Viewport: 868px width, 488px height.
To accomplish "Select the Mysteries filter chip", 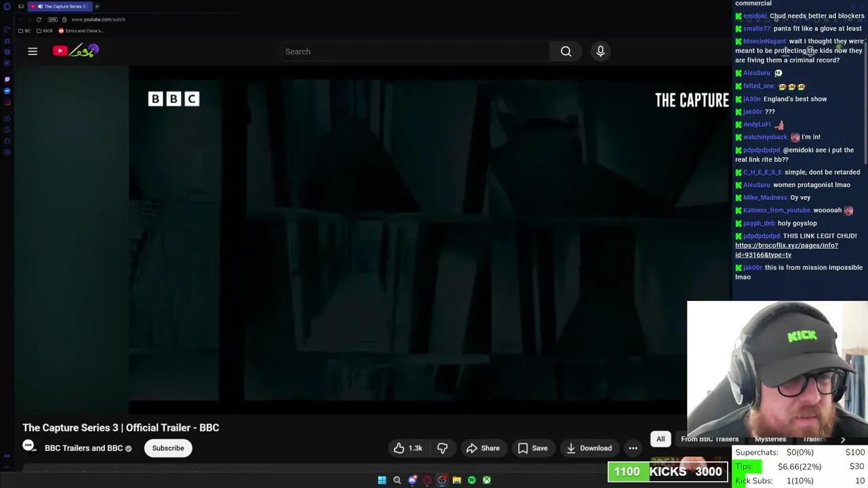I will click(770, 439).
